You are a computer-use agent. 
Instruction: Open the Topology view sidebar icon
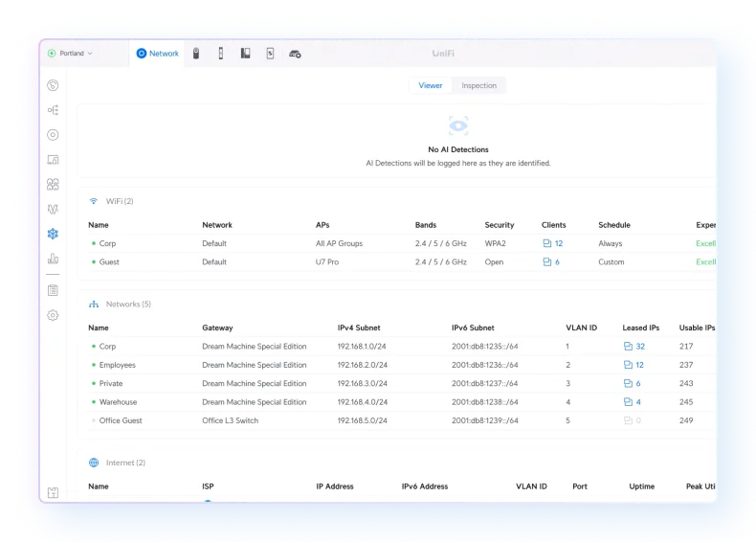[x=53, y=110]
